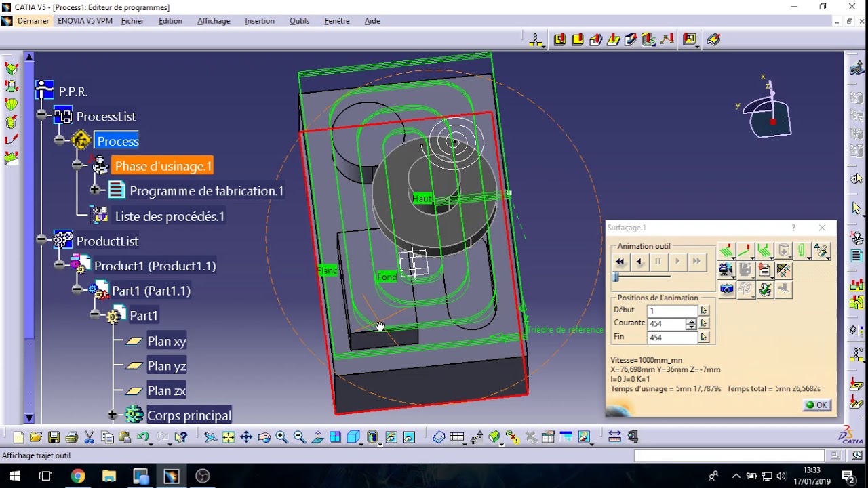Click the pick button beside Courante
Viewport: 868px width, 488px height.
(704, 324)
